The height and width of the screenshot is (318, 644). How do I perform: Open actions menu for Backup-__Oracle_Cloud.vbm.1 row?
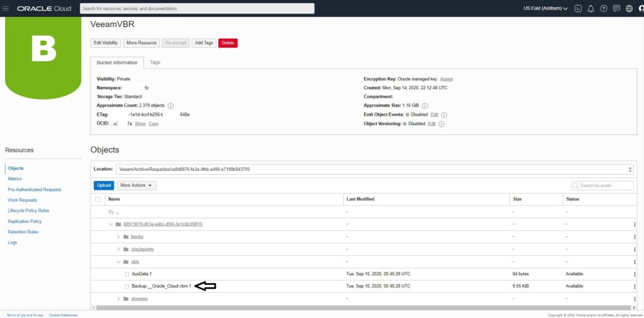[635, 287]
